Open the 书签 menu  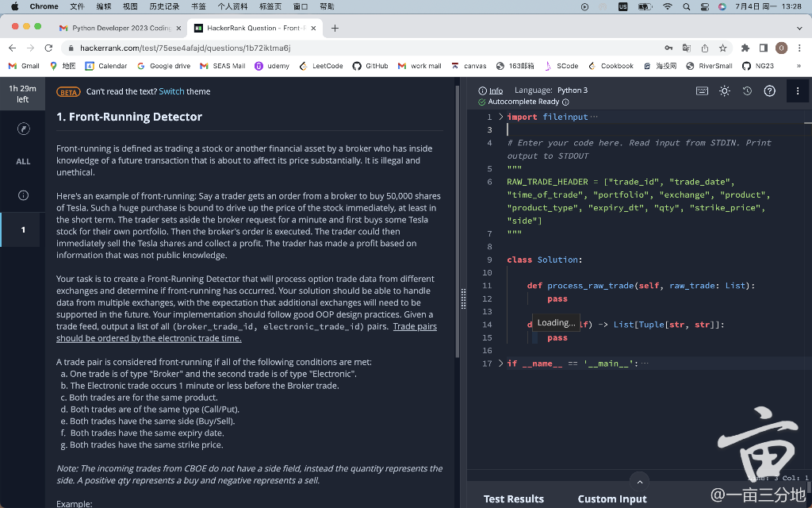point(198,6)
